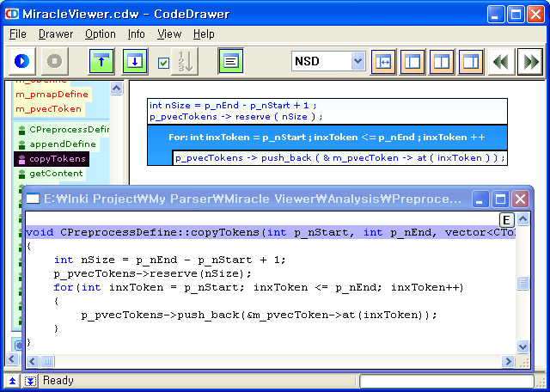Click the source window title bar icon
550x392 pixels.
[x=33, y=199]
